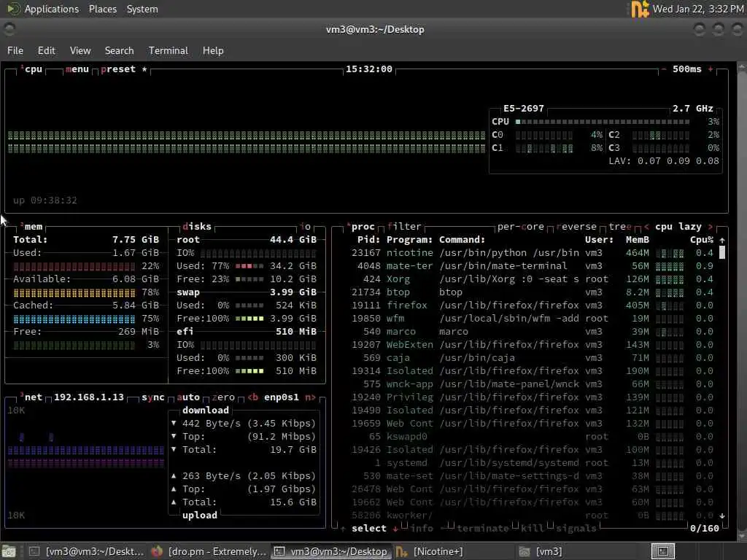Toggle reverse sorting of process list
The image size is (747, 560).
[x=576, y=227]
